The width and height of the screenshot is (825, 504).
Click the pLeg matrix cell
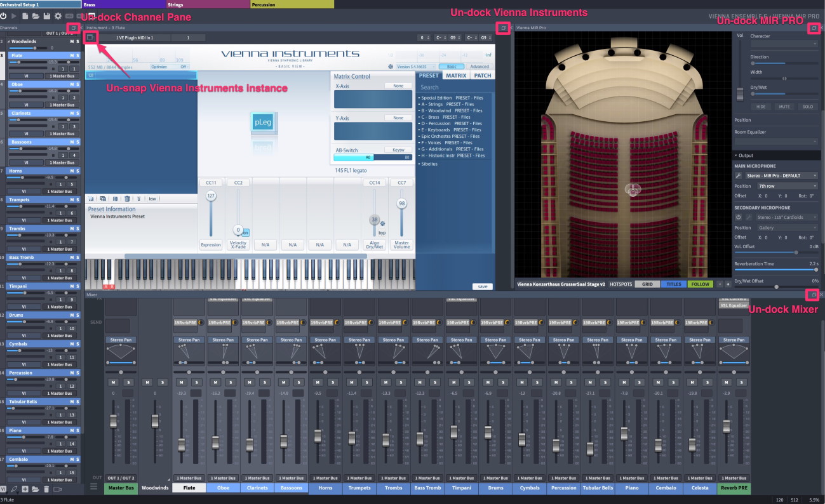pyautogui.click(x=263, y=123)
